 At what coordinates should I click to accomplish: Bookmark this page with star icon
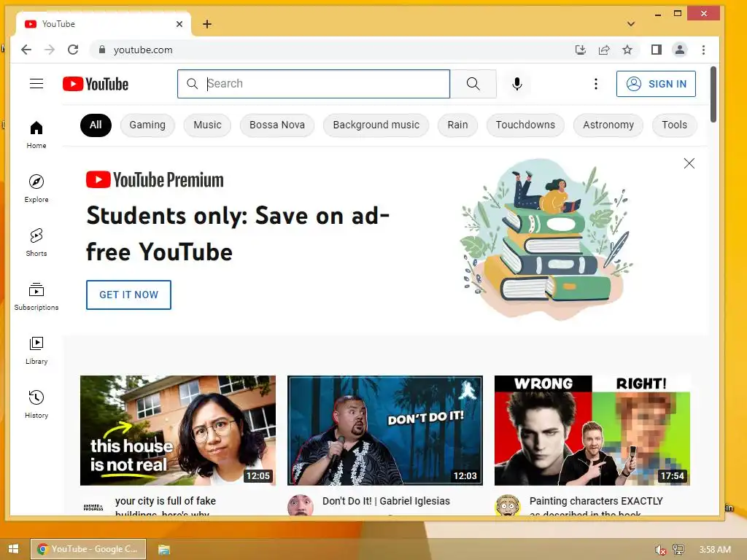click(627, 50)
